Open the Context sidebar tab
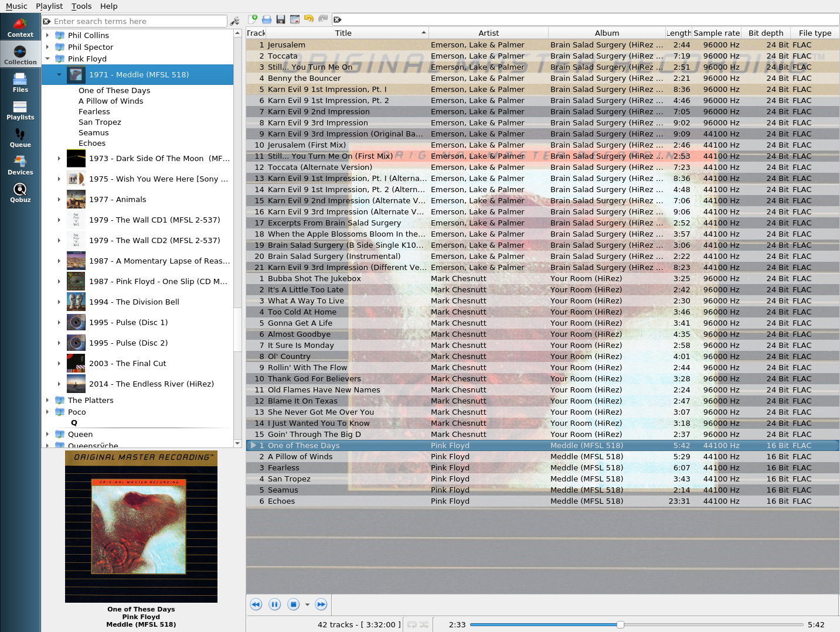The width and height of the screenshot is (840, 632). click(x=20, y=28)
